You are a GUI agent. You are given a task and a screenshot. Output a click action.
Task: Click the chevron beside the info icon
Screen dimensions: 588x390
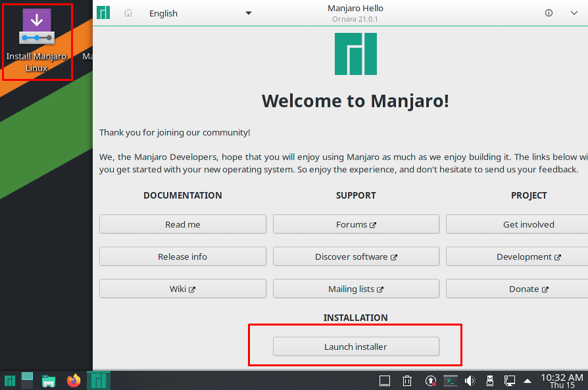574,12
